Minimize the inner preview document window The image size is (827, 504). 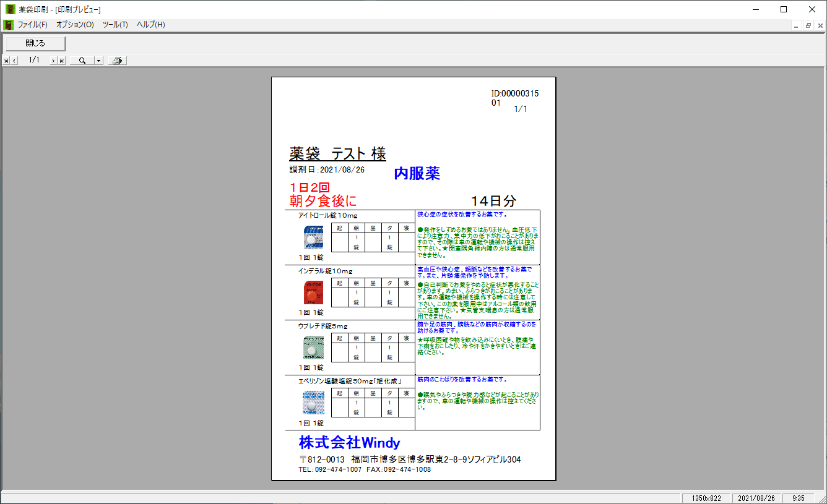[x=797, y=25]
